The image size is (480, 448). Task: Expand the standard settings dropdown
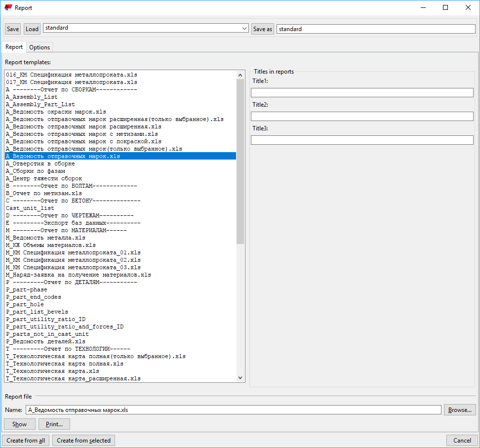point(244,29)
